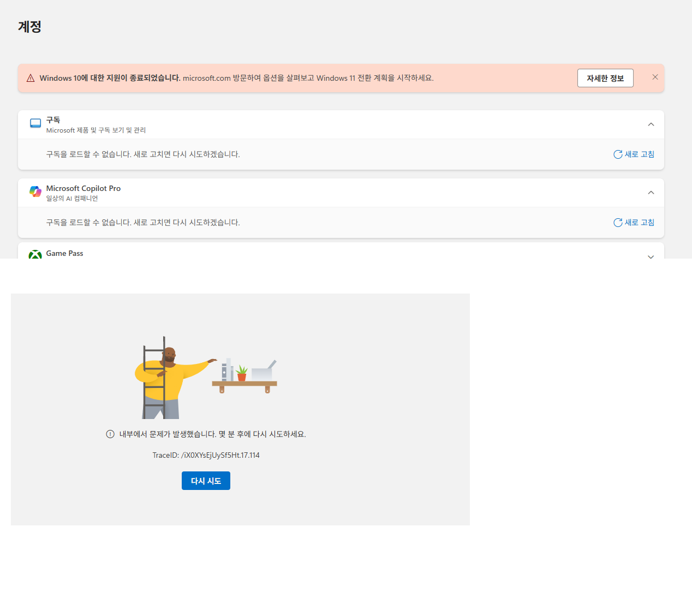Click the 일상의 AI 컴패니언 subtitle
The image size is (692, 616).
[x=72, y=199]
